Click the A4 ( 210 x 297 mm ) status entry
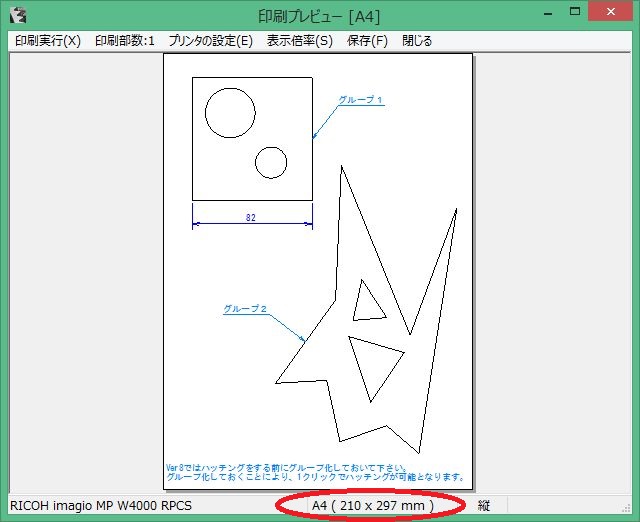This screenshot has height=522, width=640. [x=373, y=506]
